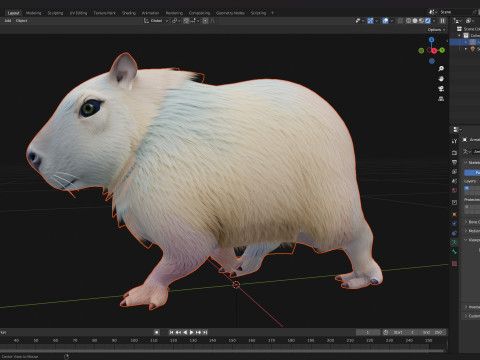Switch to material preview shading
The image size is (480, 360).
pos(421,21)
